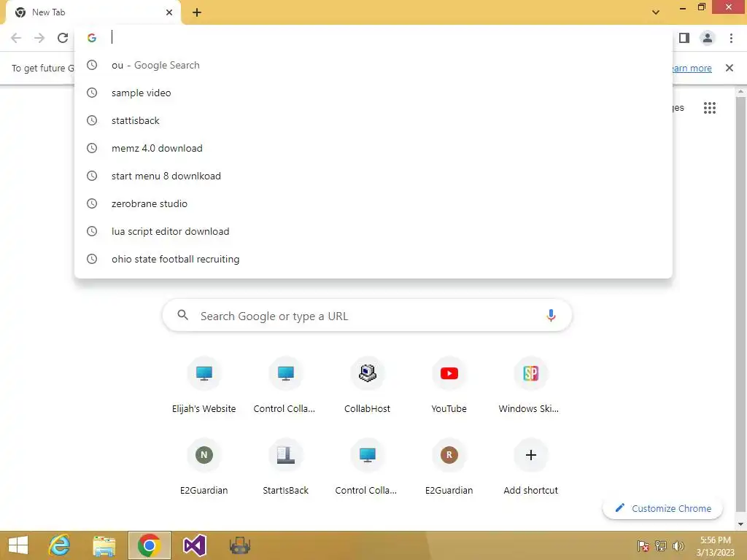Screen dimensions: 747x560
Task: Click the Add shortcut plus tile
Action: tap(531, 467)
